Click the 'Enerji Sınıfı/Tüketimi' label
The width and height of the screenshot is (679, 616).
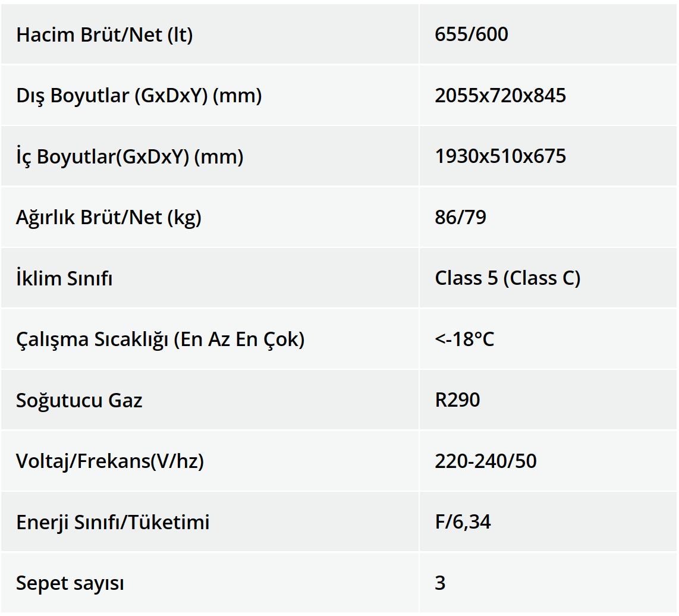tap(113, 523)
